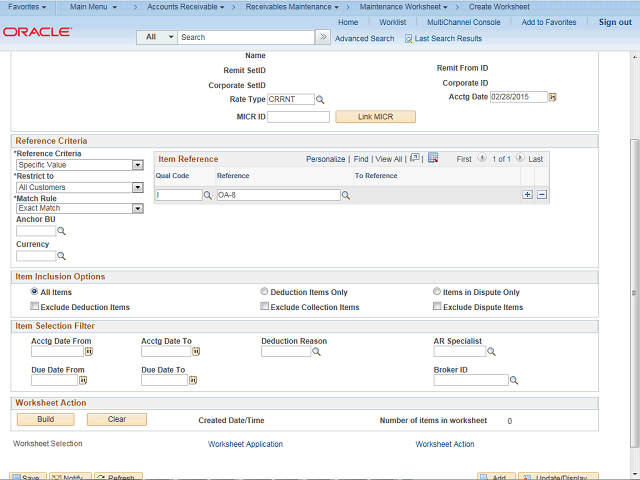The height and width of the screenshot is (480, 640).
Task: Expand the Reference Criteria dropdown
Action: pos(138,165)
